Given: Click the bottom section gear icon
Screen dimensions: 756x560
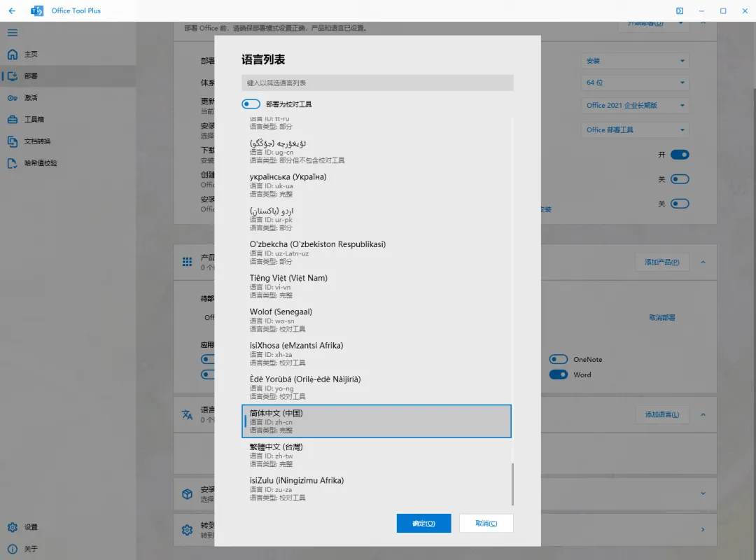Looking at the screenshot, I should 187,530.
